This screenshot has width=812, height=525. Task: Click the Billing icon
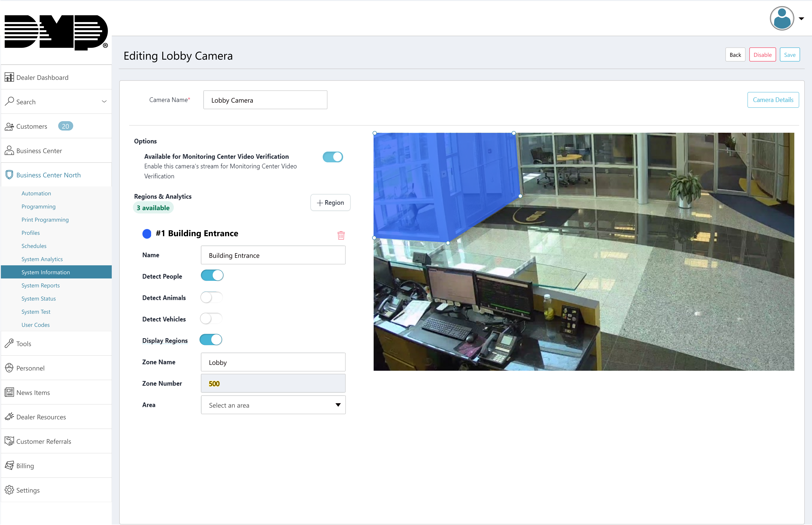click(x=9, y=465)
